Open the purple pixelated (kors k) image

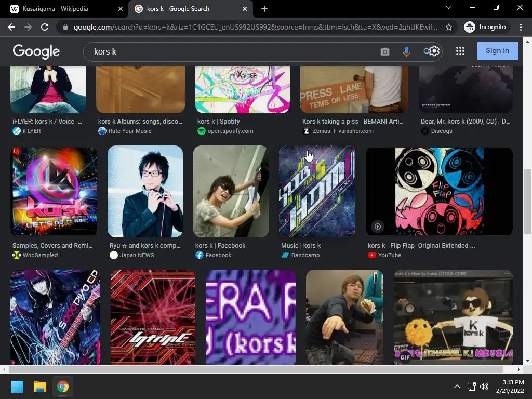[x=250, y=317]
